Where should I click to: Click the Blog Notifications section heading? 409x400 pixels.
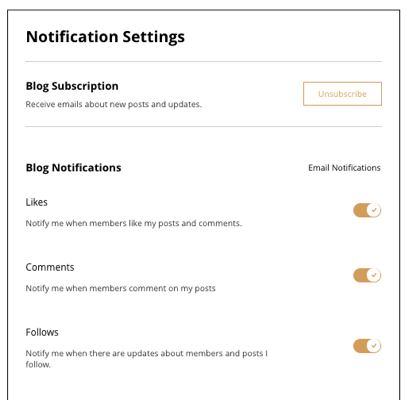[73, 168]
